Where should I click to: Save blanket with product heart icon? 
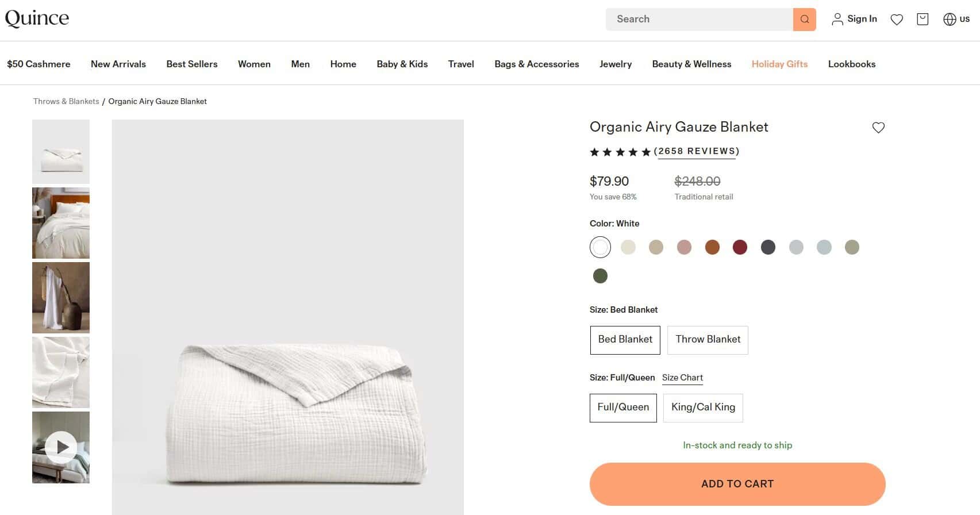click(878, 128)
